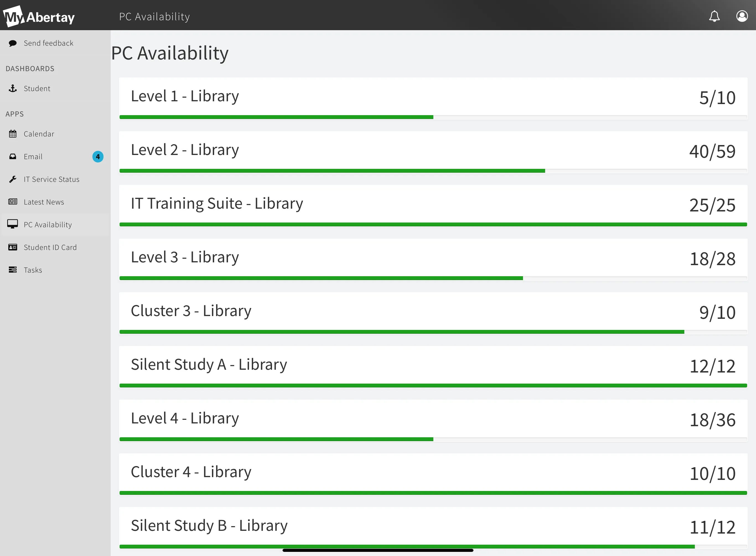Open the Tasks app
The width and height of the screenshot is (756, 556).
click(33, 270)
